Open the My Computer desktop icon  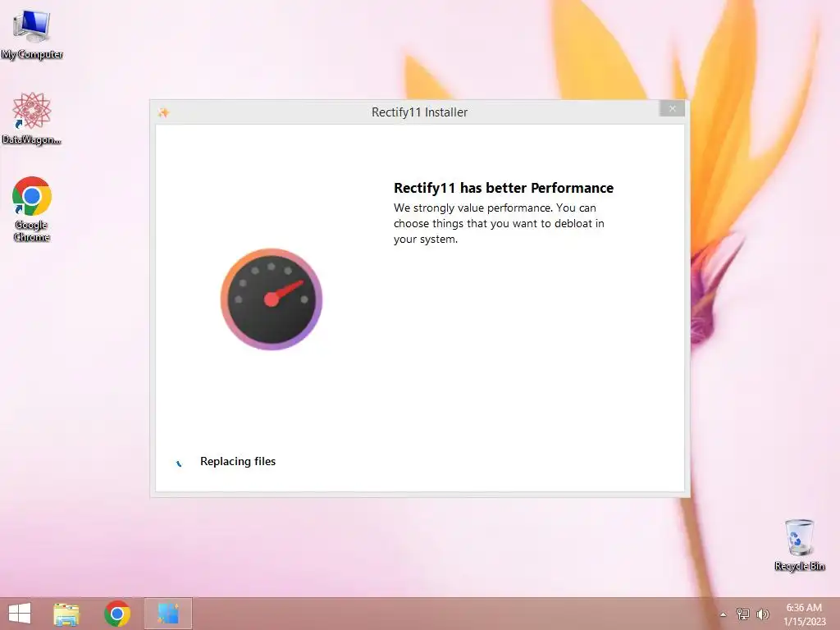click(x=32, y=34)
